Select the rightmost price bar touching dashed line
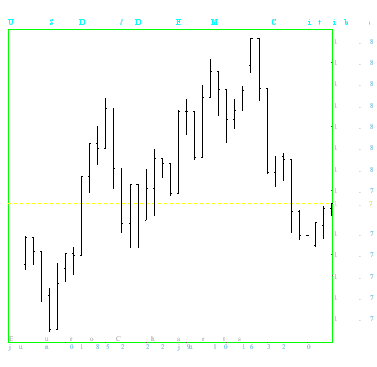 click(x=331, y=209)
